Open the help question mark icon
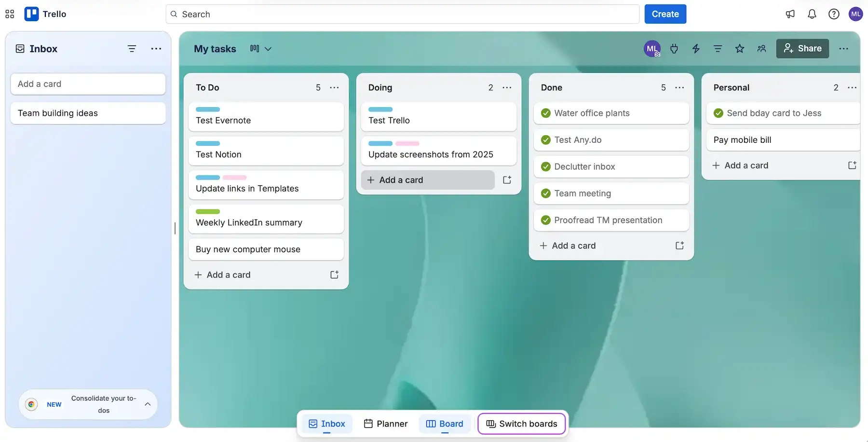This screenshot has width=868, height=442. pyautogui.click(x=834, y=14)
